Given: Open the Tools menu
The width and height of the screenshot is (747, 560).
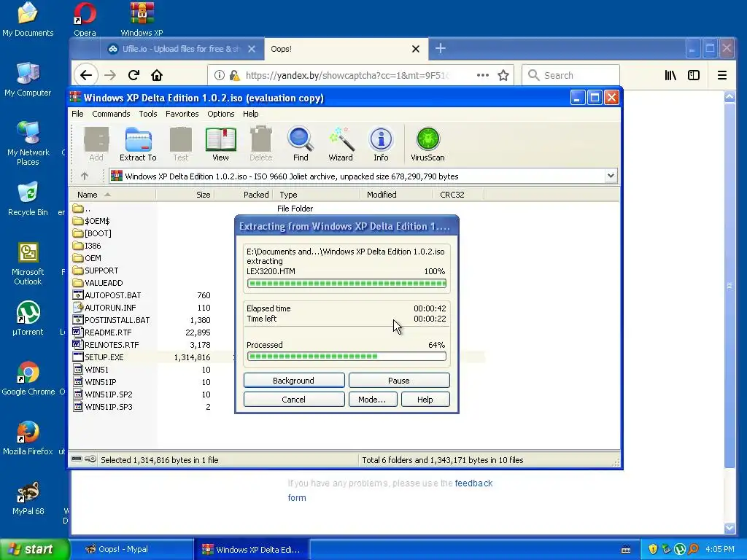Looking at the screenshot, I should coord(147,114).
